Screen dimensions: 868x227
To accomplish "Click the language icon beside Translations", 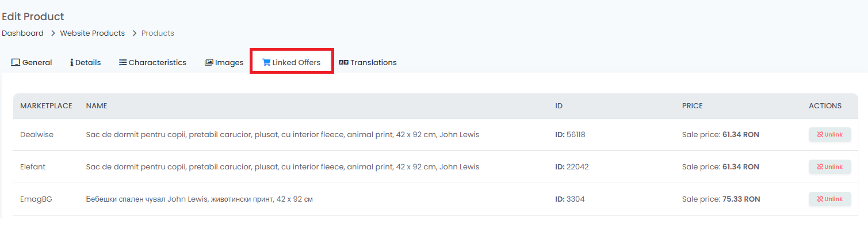I will (343, 62).
